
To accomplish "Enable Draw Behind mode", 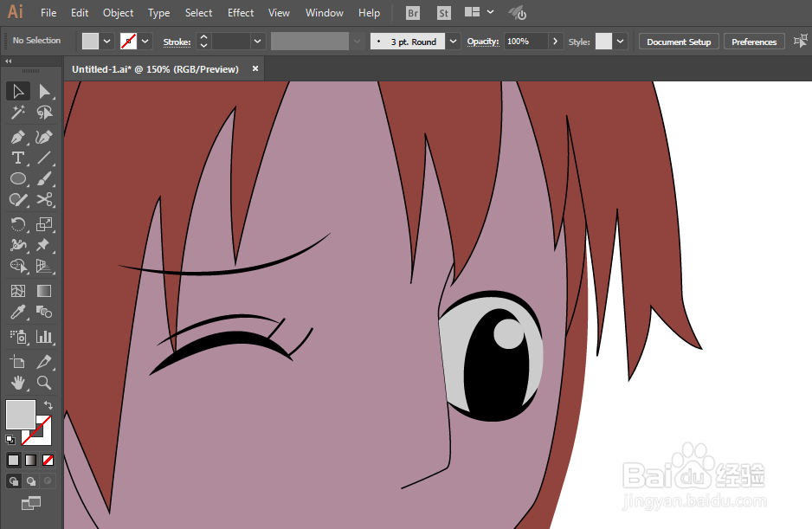I will pos(31,481).
